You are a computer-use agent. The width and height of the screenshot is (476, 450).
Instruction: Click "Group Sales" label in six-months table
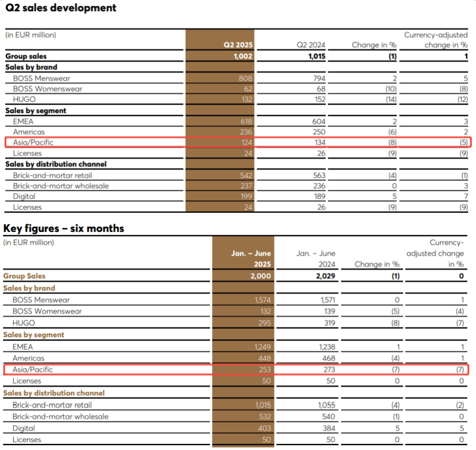(x=24, y=276)
